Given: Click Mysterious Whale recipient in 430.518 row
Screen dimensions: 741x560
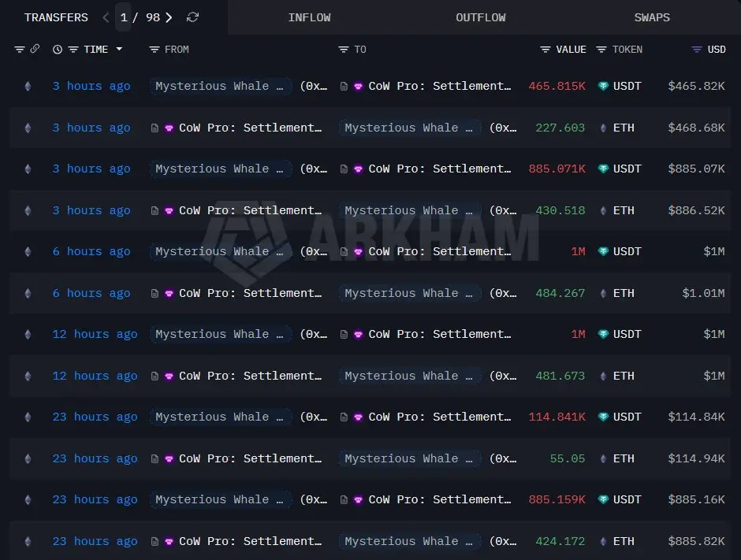Looking at the screenshot, I should [409, 210].
